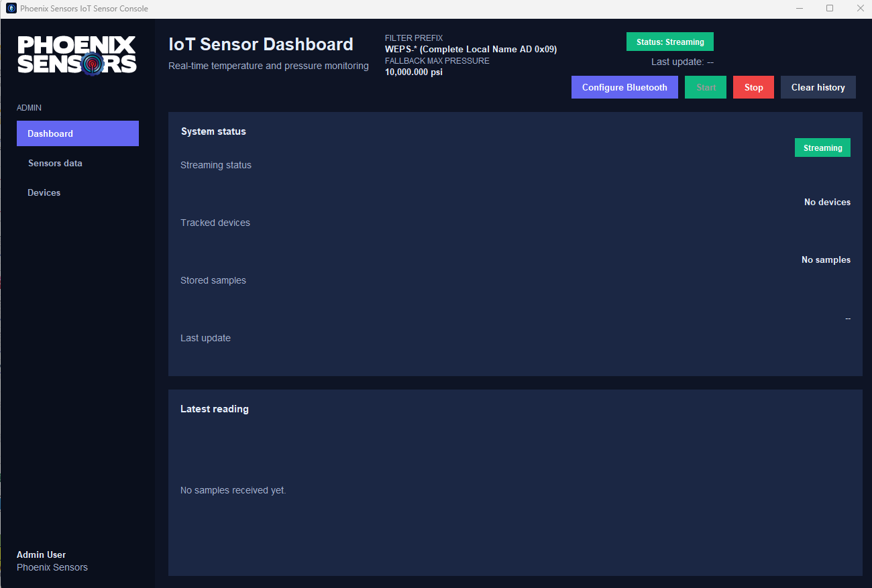Click the 'Admin User' name in sidebar

click(x=42, y=554)
